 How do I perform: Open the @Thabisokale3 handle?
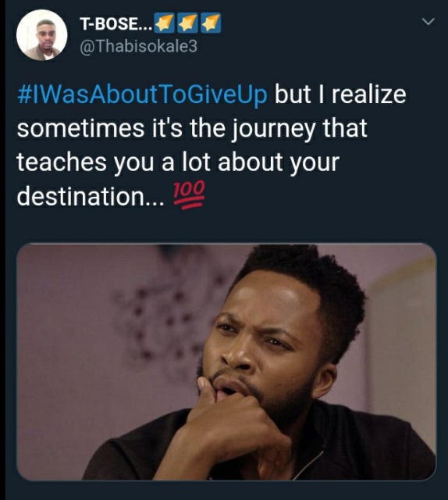tap(138, 47)
